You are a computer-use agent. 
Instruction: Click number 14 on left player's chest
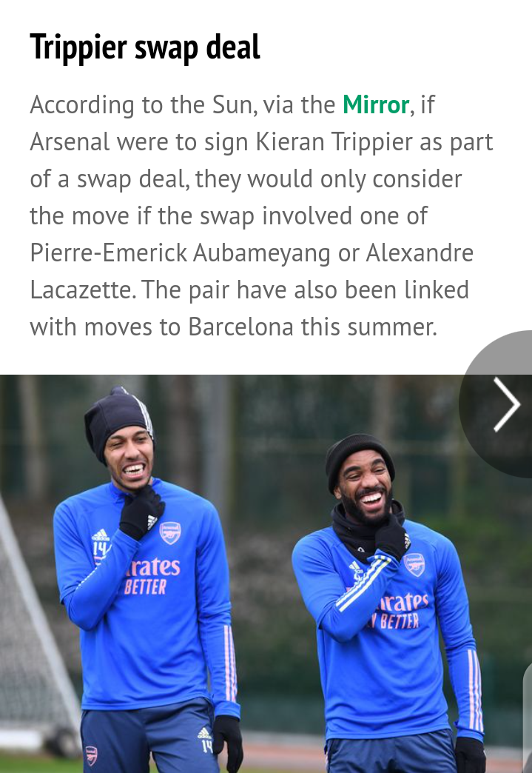(x=101, y=548)
